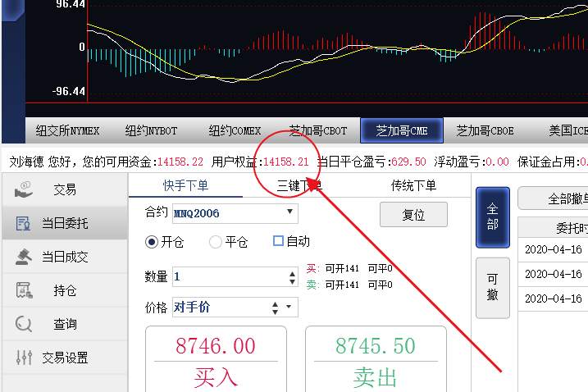Switch to the 传统下单 tab
Screen dimensions: 588x392
tap(413, 185)
